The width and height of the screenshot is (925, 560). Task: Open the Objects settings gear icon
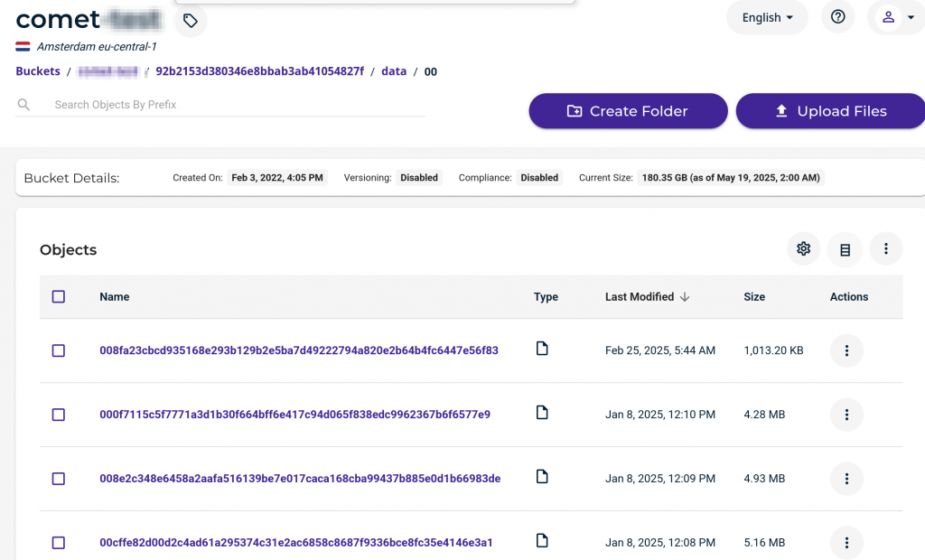[803, 249]
